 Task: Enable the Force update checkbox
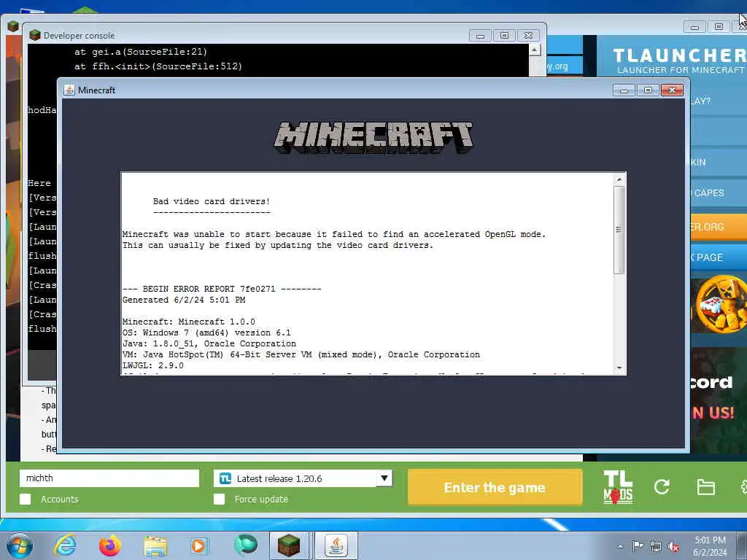(219, 499)
